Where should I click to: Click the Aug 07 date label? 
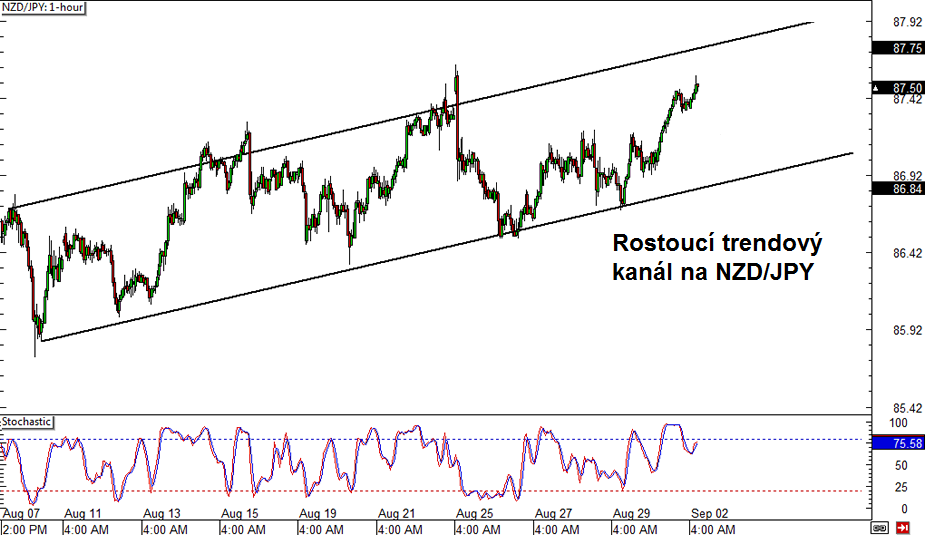[x=21, y=514]
